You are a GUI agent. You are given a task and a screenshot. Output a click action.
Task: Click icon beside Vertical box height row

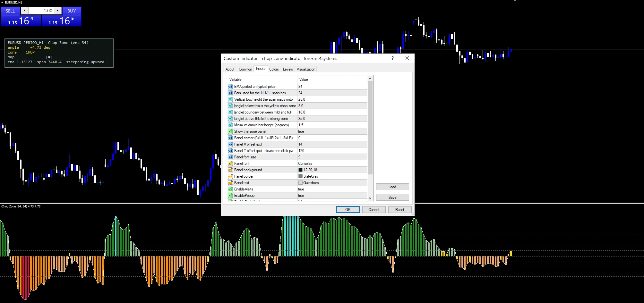click(230, 99)
